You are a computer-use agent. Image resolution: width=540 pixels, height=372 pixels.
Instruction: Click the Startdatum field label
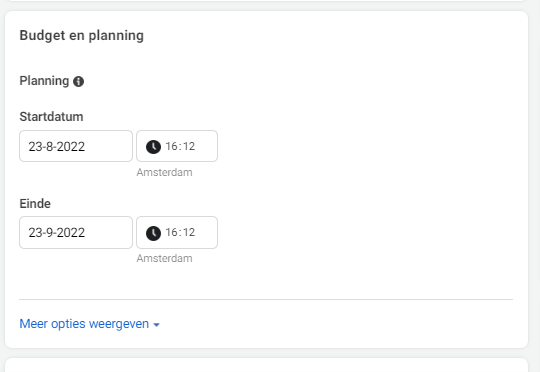click(x=51, y=117)
